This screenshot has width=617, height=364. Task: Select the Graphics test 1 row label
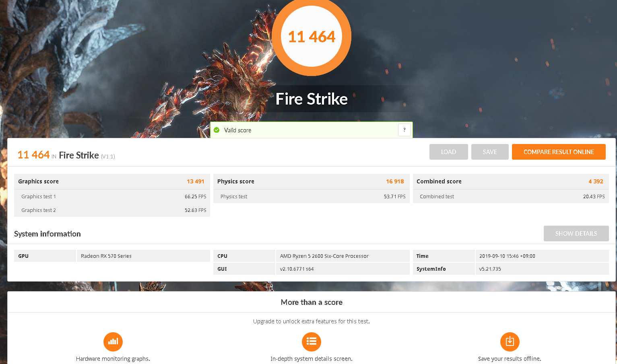[x=39, y=197]
